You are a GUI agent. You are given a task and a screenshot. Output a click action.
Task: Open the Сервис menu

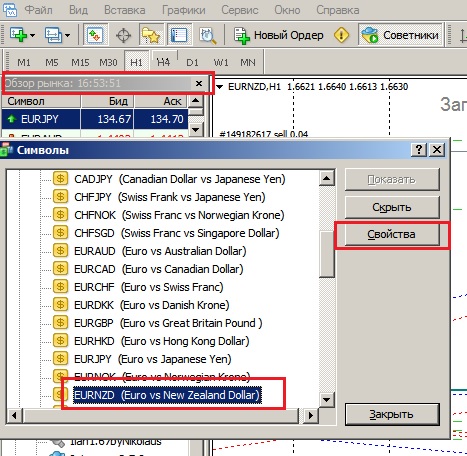click(x=240, y=10)
